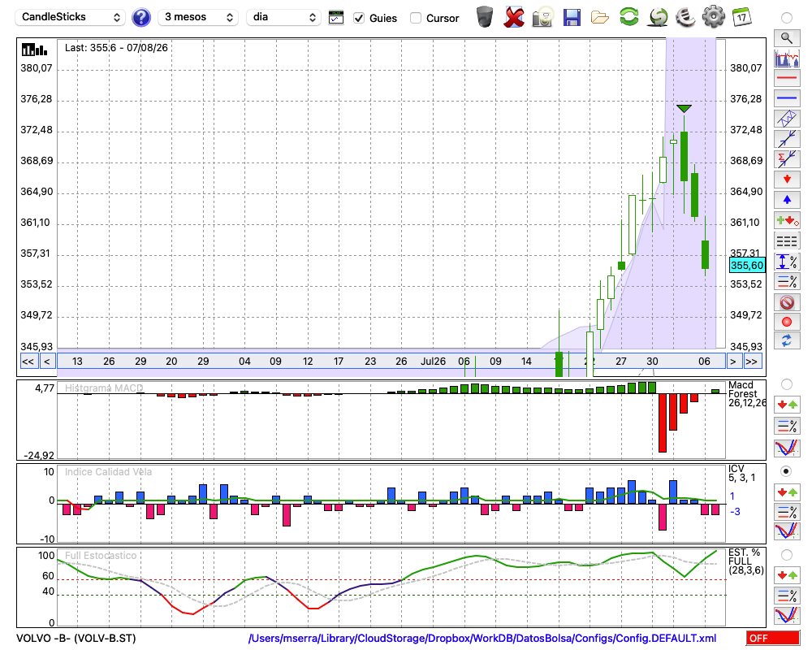Enable the Cursor checkbox
The width and height of the screenshot is (812, 650).
click(x=415, y=18)
